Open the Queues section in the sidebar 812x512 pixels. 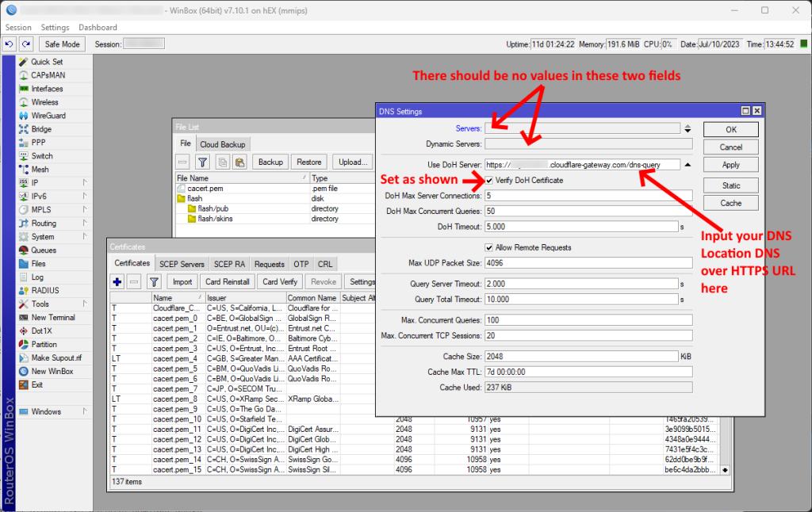[44, 250]
